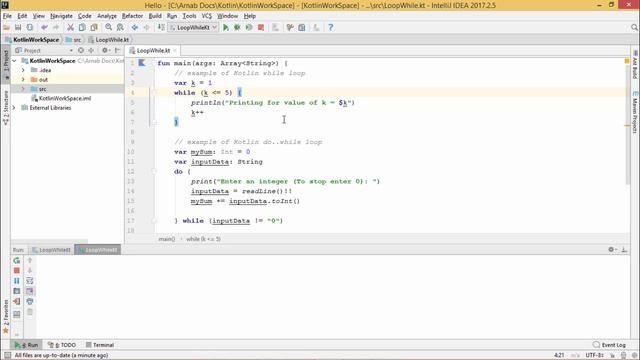Open Project panel gear settings
Viewport: 640px width, 360px height.
click(x=105, y=50)
